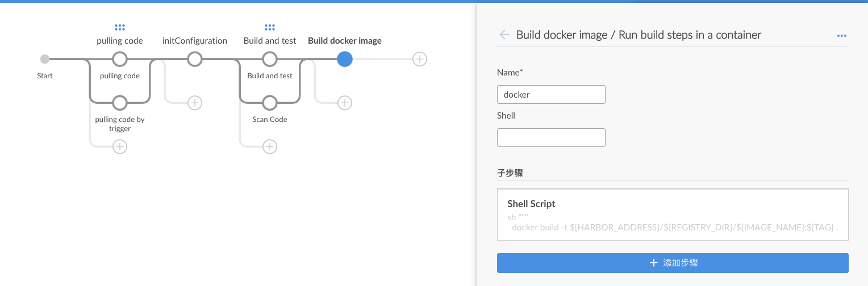This screenshot has width=868, height=286.
Task: Open the Shell Script child step
Action: click(x=673, y=215)
